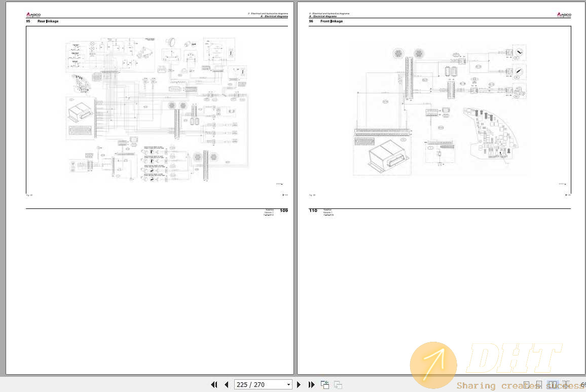
Task: Enable two-page continuous scrolling layout
Action: (566, 385)
